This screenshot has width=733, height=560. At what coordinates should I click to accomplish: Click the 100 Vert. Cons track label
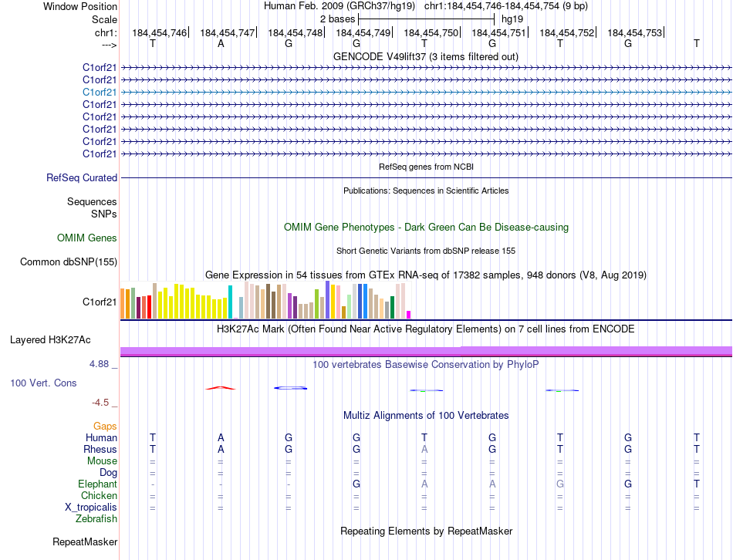click(43, 383)
